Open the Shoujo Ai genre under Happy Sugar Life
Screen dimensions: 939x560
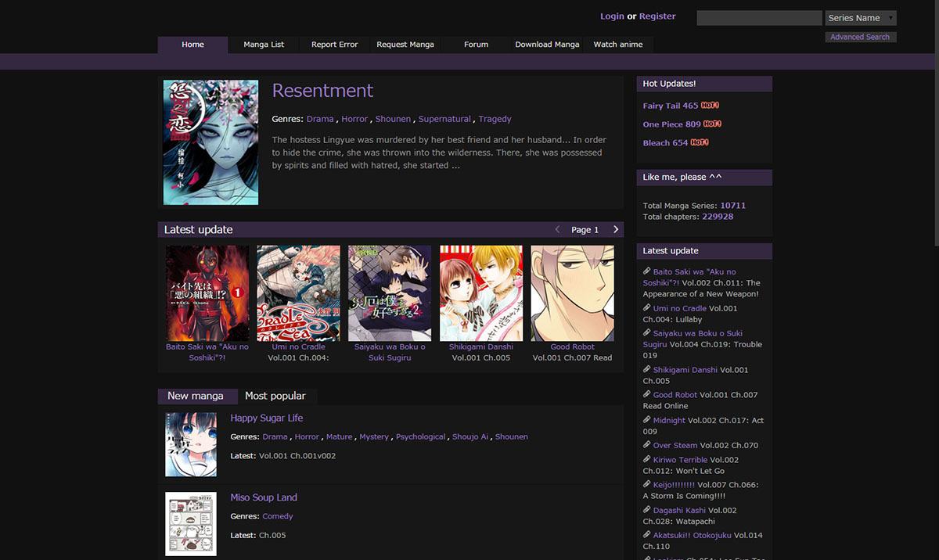469,437
